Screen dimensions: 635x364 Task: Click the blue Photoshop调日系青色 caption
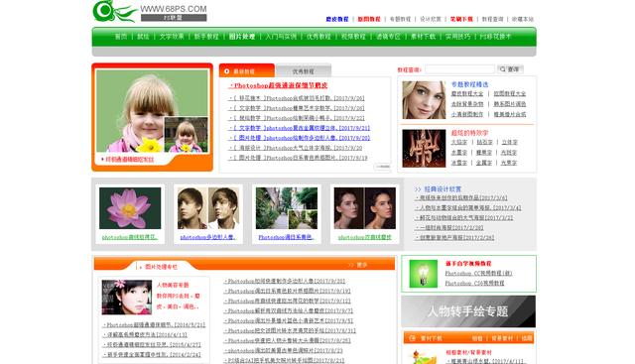pos(287,237)
